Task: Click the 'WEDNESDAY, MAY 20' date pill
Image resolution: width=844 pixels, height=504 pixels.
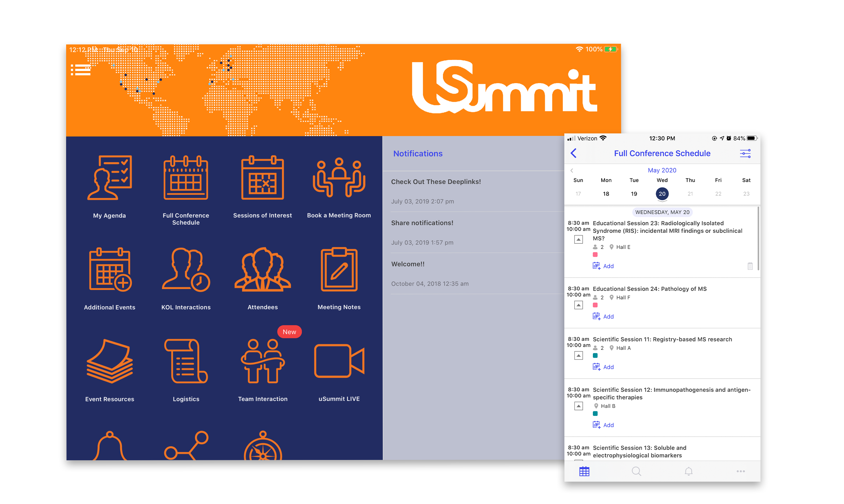Action: pos(662,212)
